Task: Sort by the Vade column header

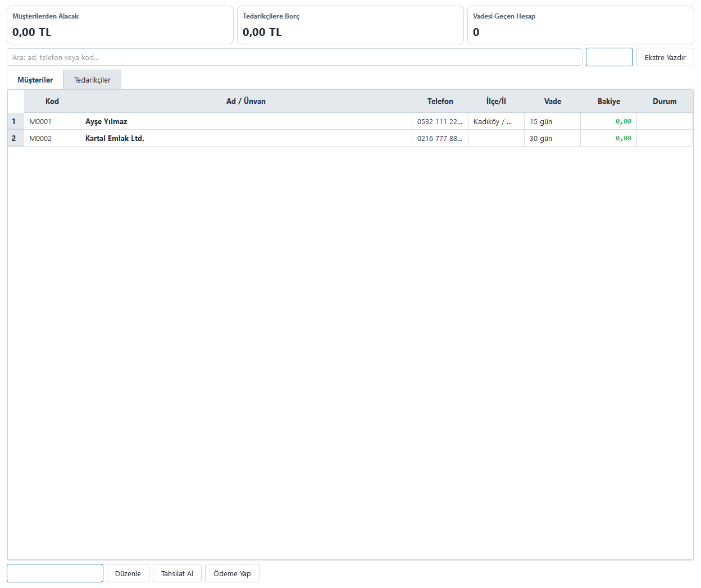Action: pos(553,101)
